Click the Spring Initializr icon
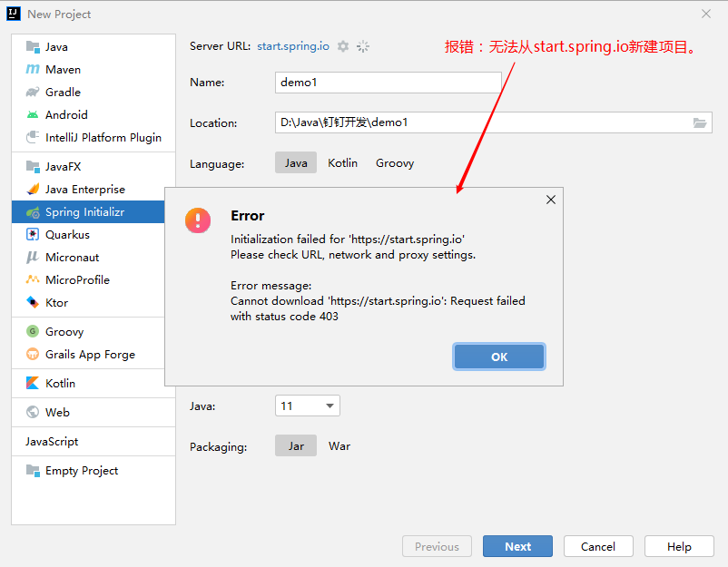 coord(33,212)
